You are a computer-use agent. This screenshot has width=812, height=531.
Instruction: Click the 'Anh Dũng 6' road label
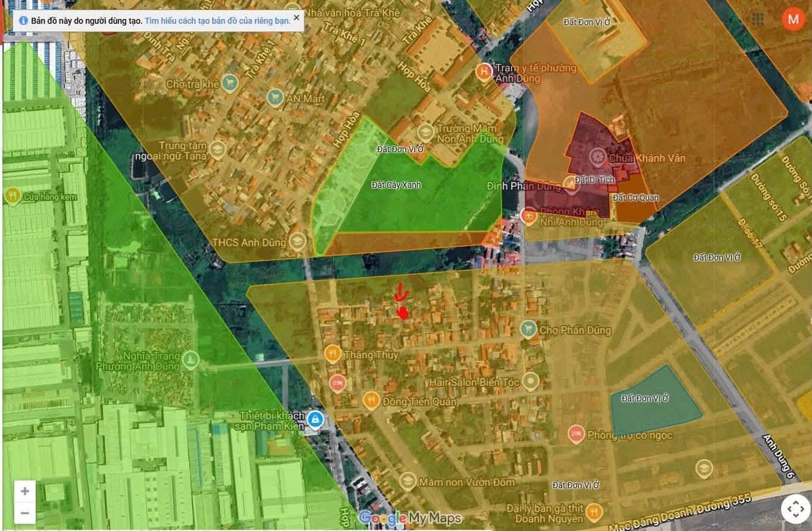(x=777, y=458)
